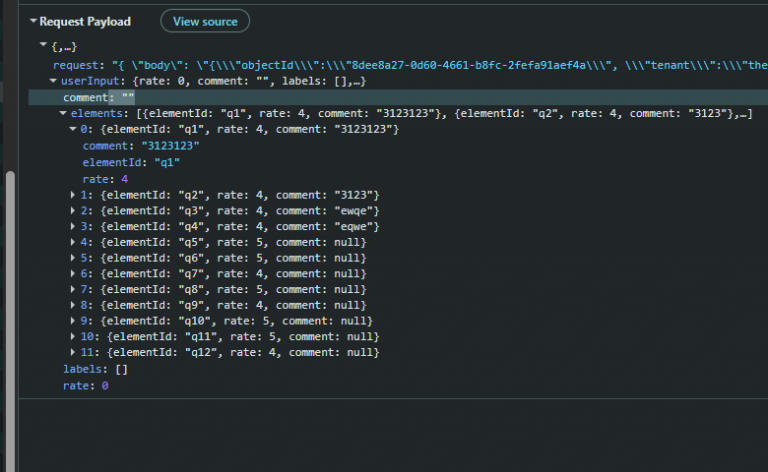Click the elementId: "q1" row
Image resolution: width=768 pixels, height=472 pixels.
click(131, 163)
